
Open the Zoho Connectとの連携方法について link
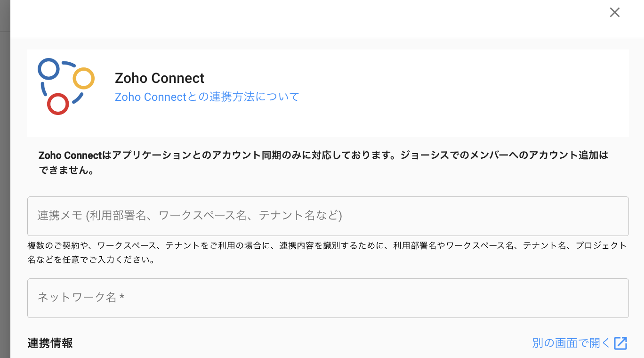pos(207,97)
